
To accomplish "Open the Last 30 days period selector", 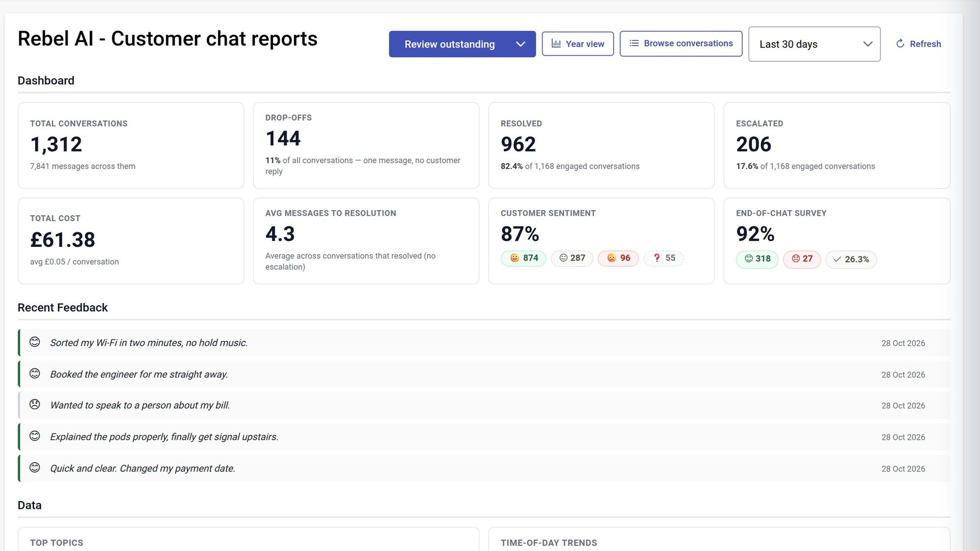I will pyautogui.click(x=814, y=44).
